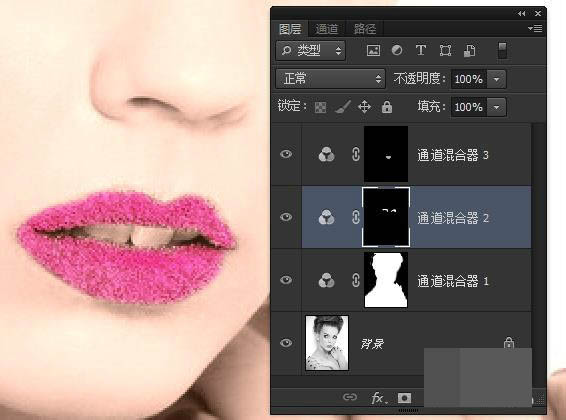This screenshot has width=566, height=420.
Task: Select the 通道混合器 1 layer mask thumbnail
Action: click(x=386, y=280)
